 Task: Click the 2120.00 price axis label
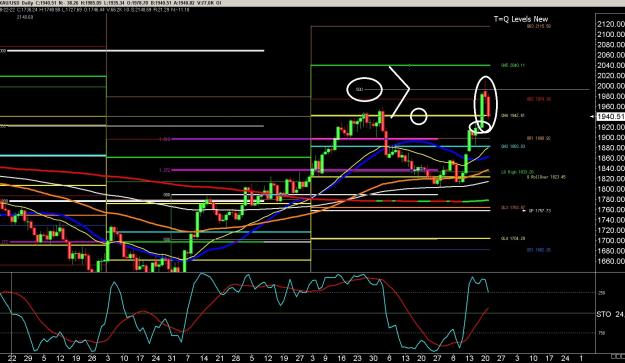click(x=611, y=24)
